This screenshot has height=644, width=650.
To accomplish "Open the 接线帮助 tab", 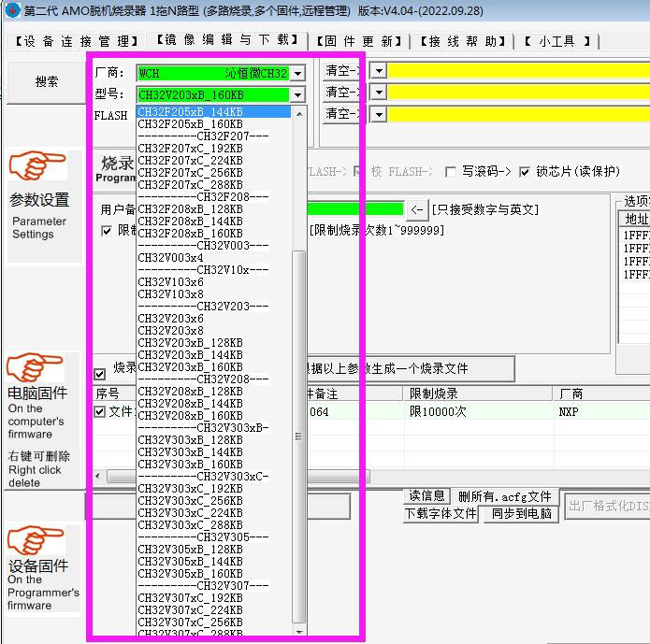I will (x=463, y=41).
